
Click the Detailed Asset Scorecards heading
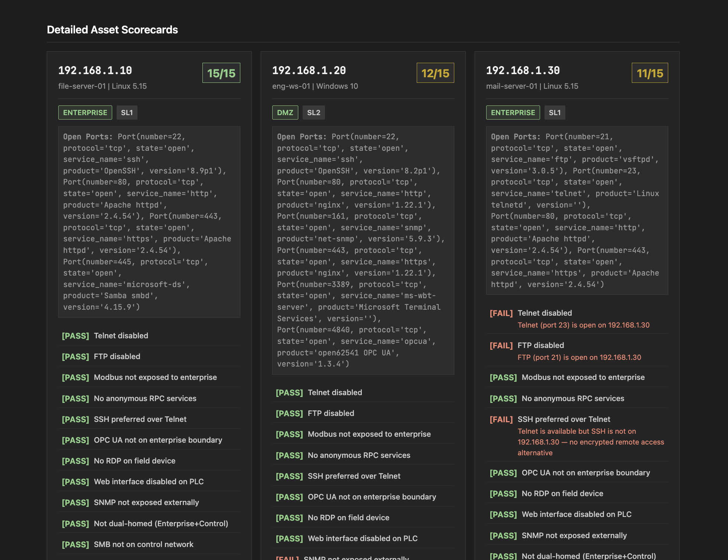coord(112,30)
